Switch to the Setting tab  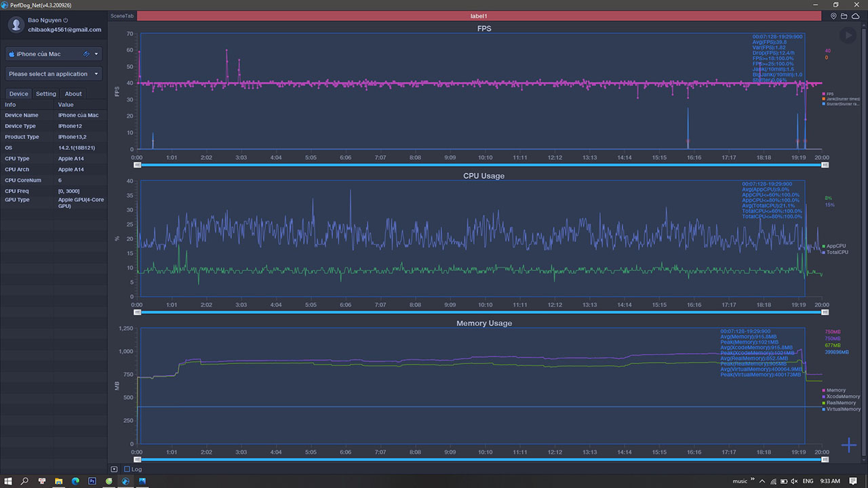click(46, 94)
